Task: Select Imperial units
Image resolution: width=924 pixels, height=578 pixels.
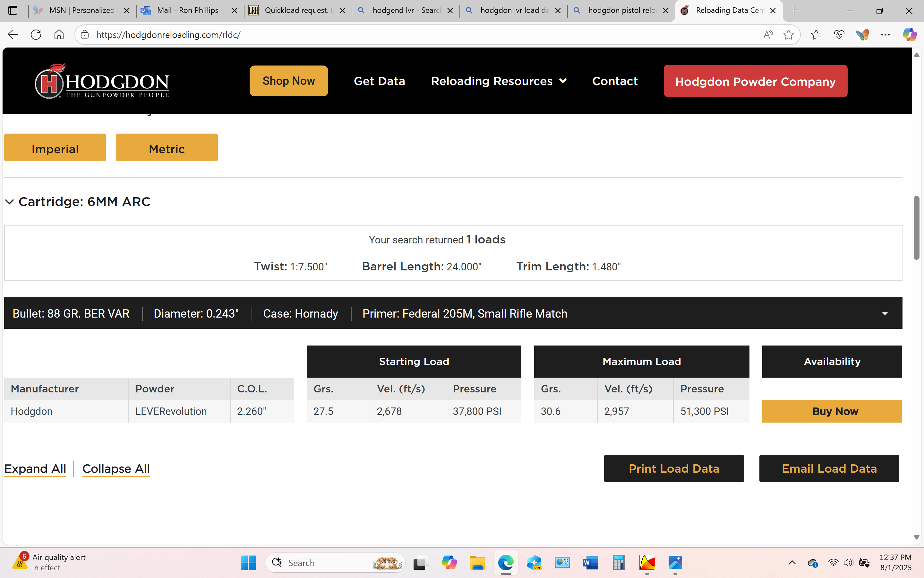Action: (55, 148)
